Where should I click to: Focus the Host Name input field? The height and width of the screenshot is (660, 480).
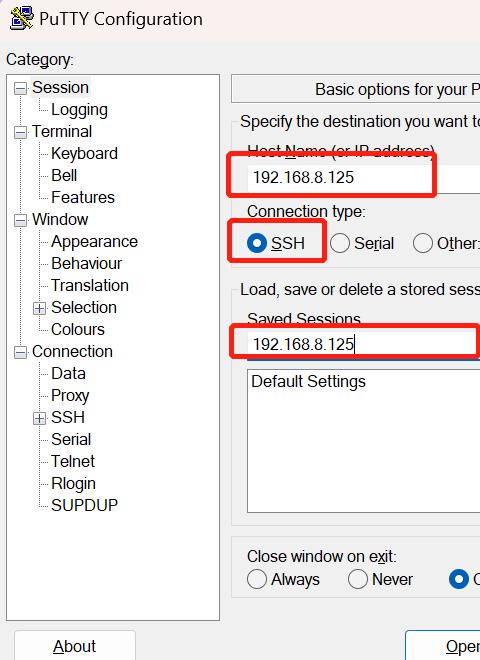tap(364, 178)
